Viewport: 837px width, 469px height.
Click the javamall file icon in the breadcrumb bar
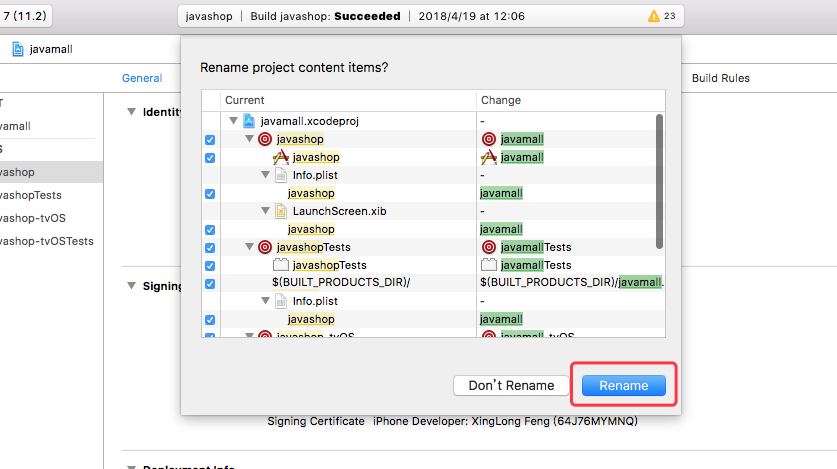click(x=18, y=49)
